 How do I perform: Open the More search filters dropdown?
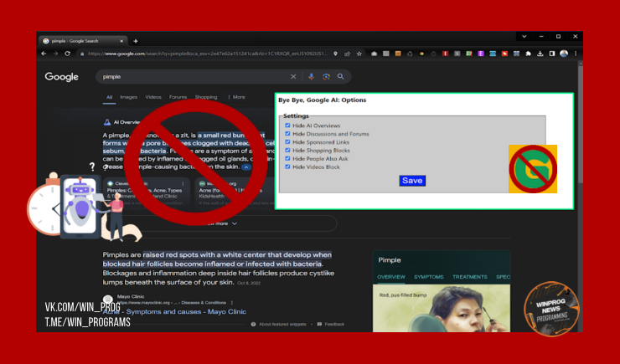tap(236, 97)
